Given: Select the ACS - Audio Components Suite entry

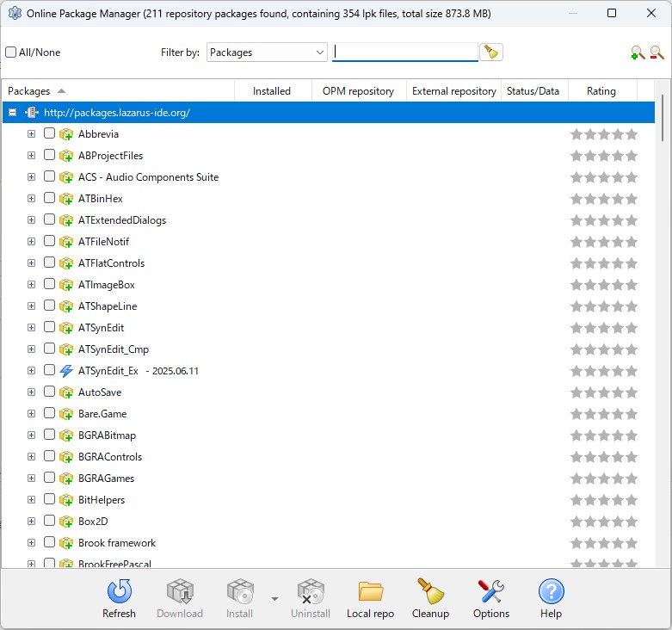Looking at the screenshot, I should (x=148, y=177).
